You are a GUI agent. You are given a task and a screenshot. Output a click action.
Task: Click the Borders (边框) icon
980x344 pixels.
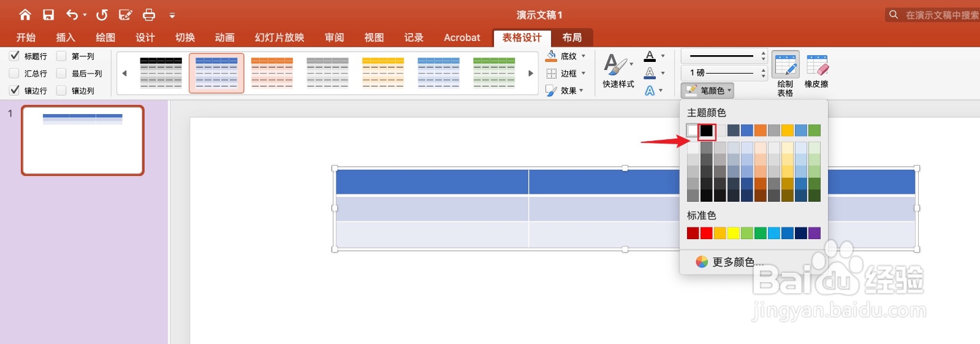click(551, 73)
